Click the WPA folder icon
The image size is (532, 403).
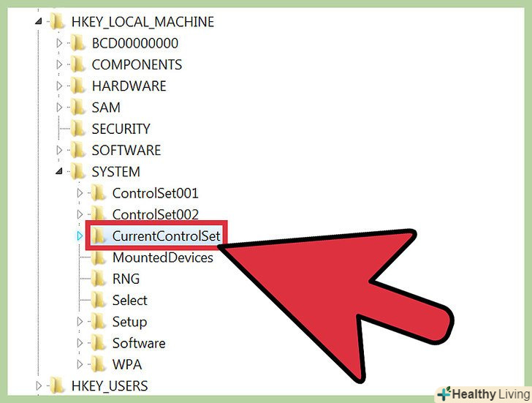(99, 364)
